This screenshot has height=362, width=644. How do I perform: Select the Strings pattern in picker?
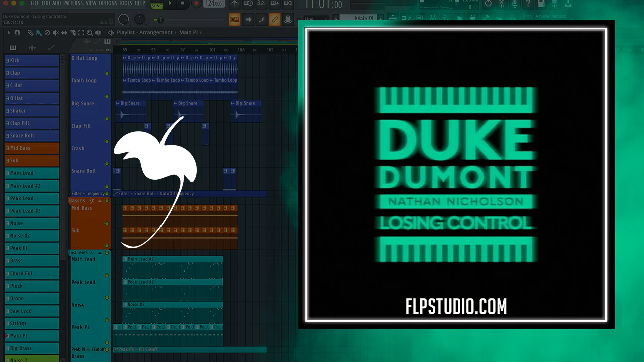[x=32, y=323]
